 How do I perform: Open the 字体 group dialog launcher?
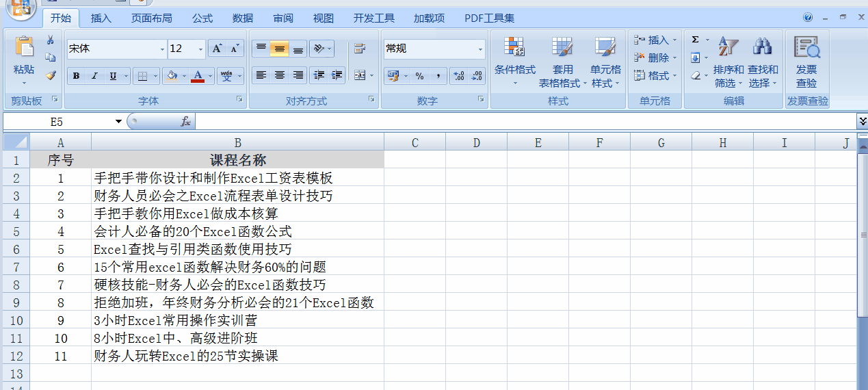click(x=239, y=100)
